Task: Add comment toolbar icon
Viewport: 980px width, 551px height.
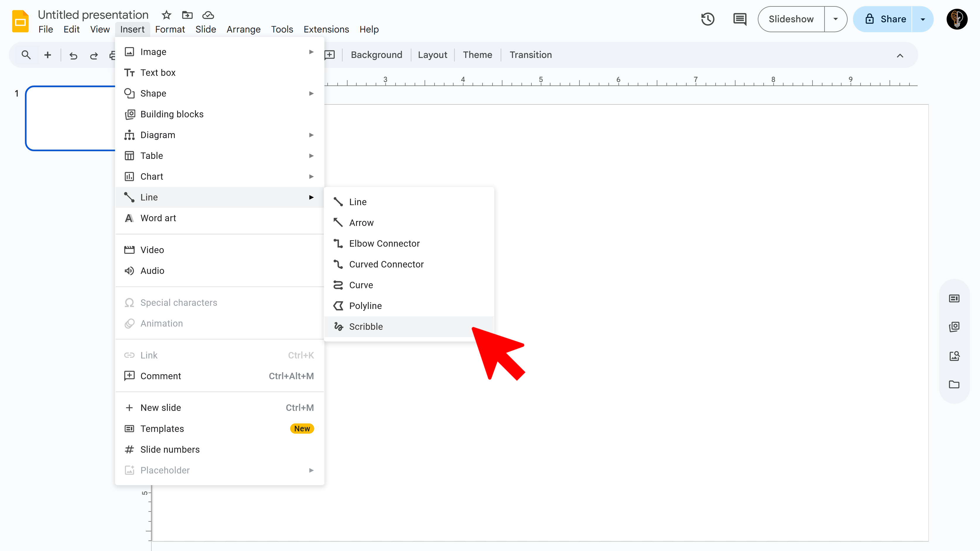Action: coord(330,55)
